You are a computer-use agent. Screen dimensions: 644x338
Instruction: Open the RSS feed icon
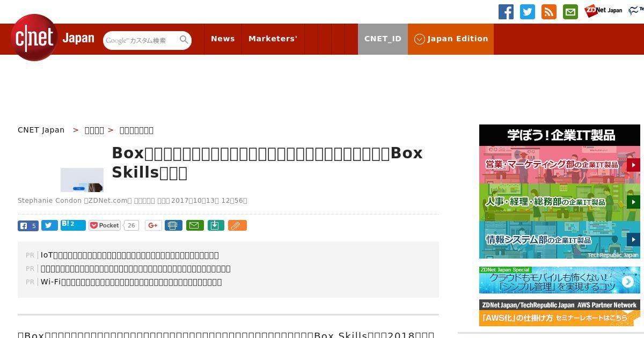pyautogui.click(x=549, y=12)
